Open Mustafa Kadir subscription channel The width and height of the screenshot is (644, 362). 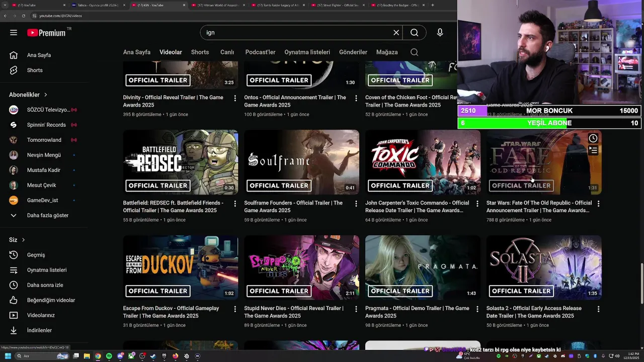coord(43,170)
